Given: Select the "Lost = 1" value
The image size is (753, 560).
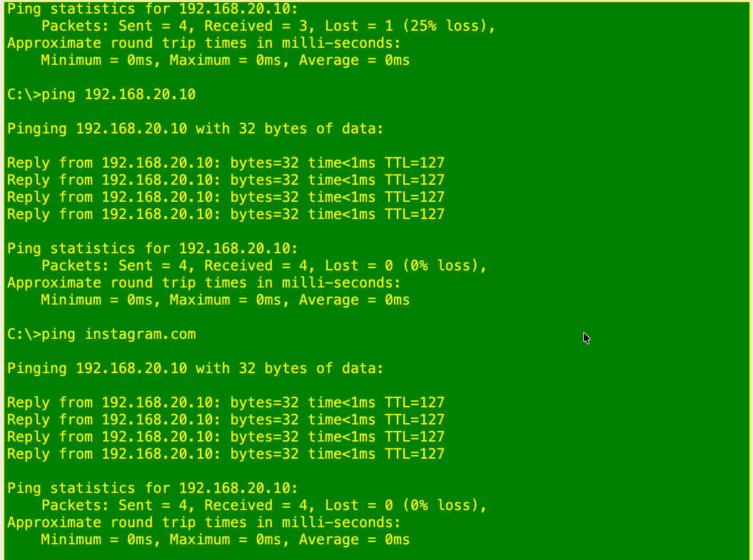Looking at the screenshot, I should (x=359, y=26).
